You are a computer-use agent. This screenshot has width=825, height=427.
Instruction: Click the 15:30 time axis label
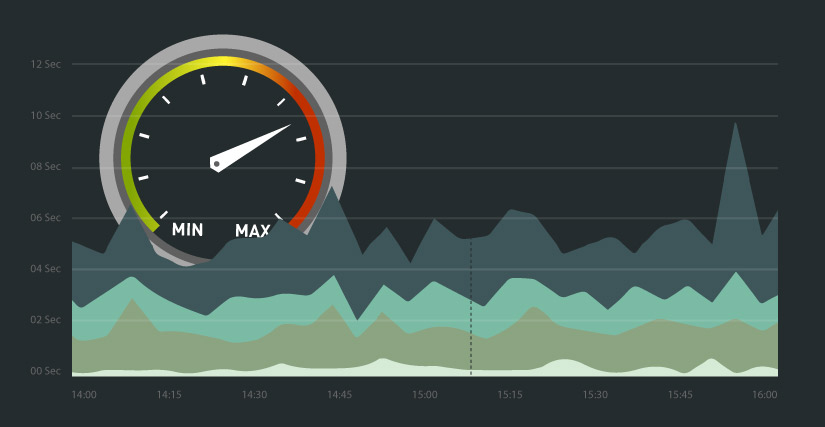[x=595, y=395]
